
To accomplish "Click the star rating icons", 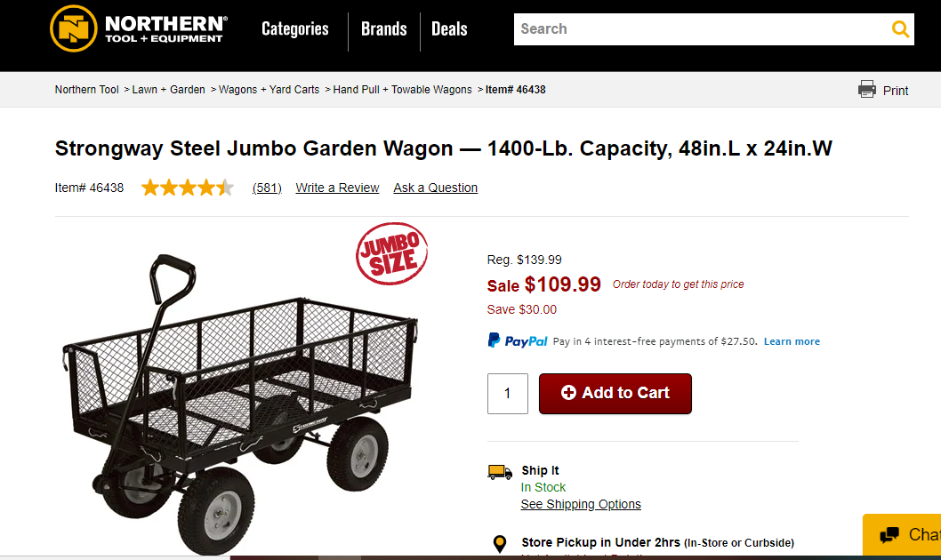I will coord(187,188).
